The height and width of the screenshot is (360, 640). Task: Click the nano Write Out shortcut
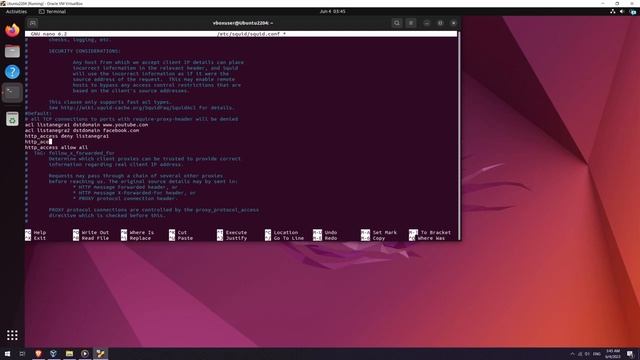(x=91, y=232)
